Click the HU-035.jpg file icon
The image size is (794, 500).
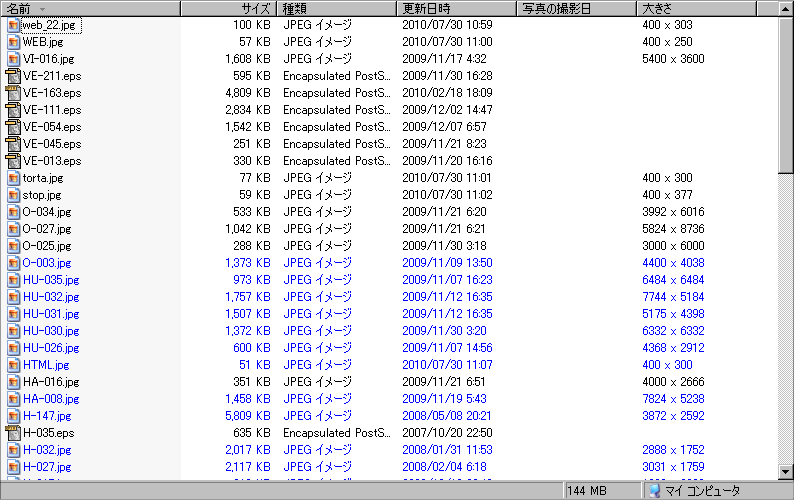point(14,280)
